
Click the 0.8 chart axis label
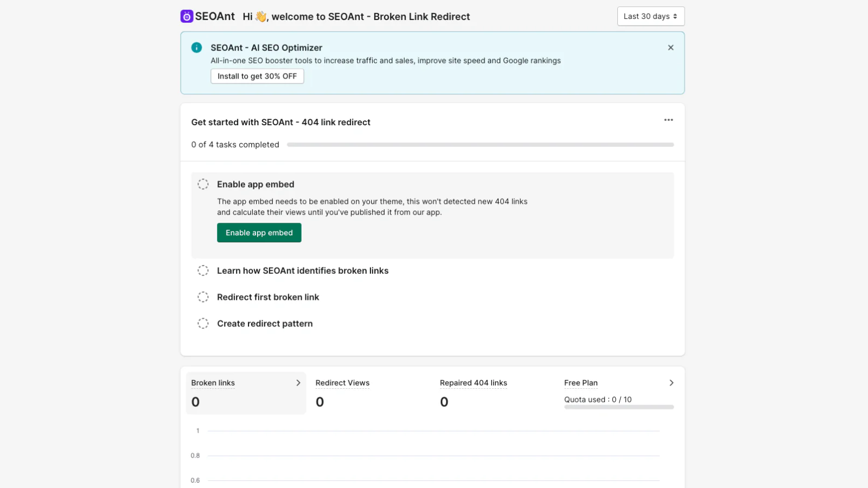click(195, 455)
